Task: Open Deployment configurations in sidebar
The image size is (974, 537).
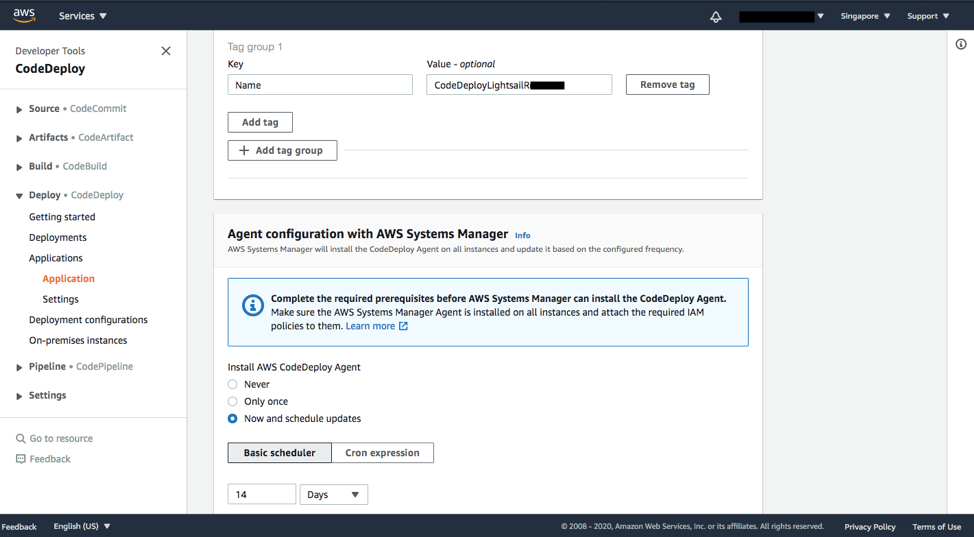Action: point(88,319)
